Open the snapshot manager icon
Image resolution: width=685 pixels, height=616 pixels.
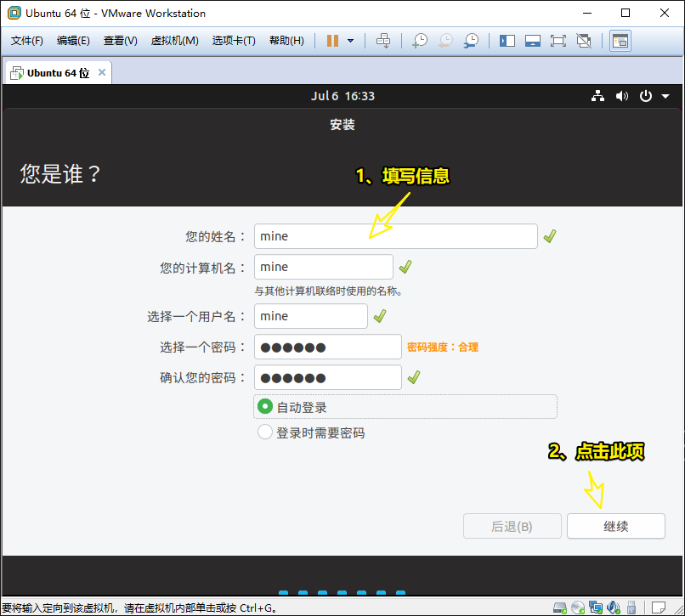click(470, 41)
